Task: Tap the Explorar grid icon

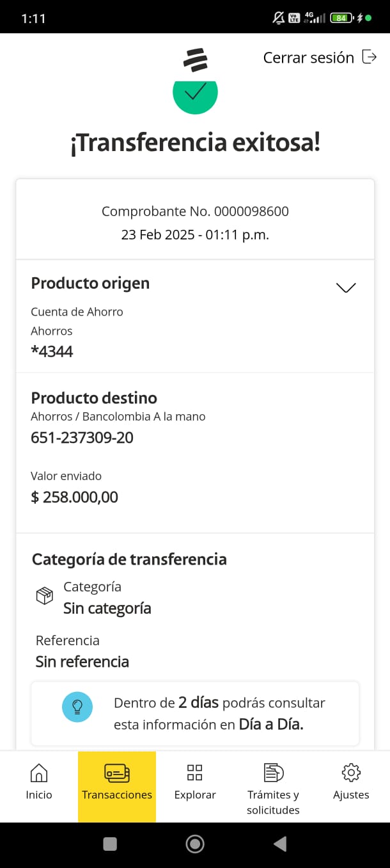Action: [195, 773]
